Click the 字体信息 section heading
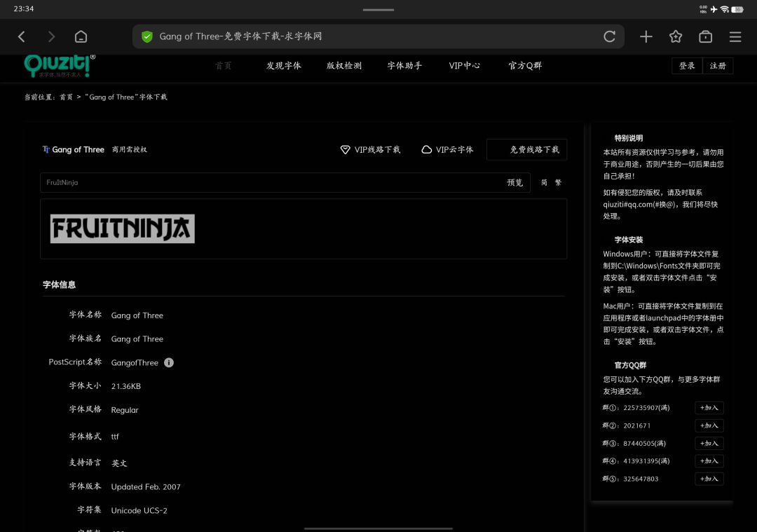This screenshot has height=532, width=757. pyautogui.click(x=60, y=285)
